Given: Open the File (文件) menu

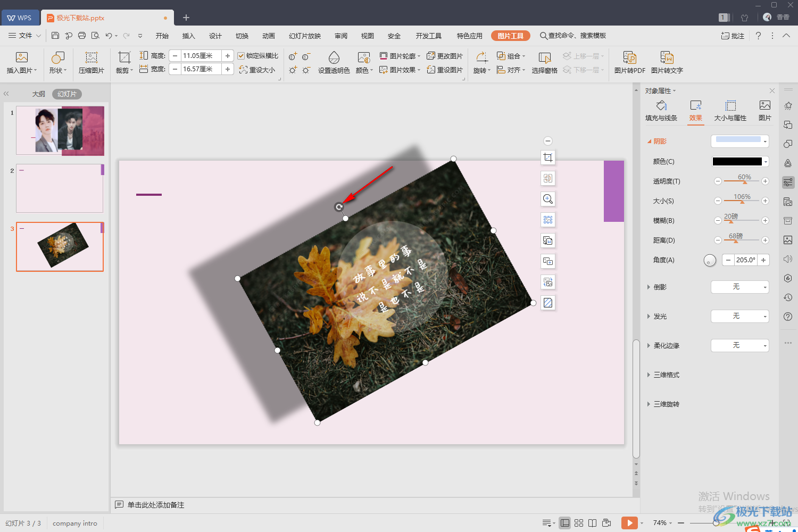Looking at the screenshot, I should (x=24, y=36).
